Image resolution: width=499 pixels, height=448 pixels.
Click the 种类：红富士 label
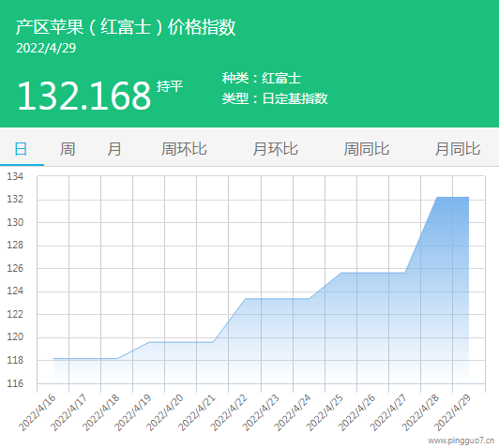coord(262,78)
